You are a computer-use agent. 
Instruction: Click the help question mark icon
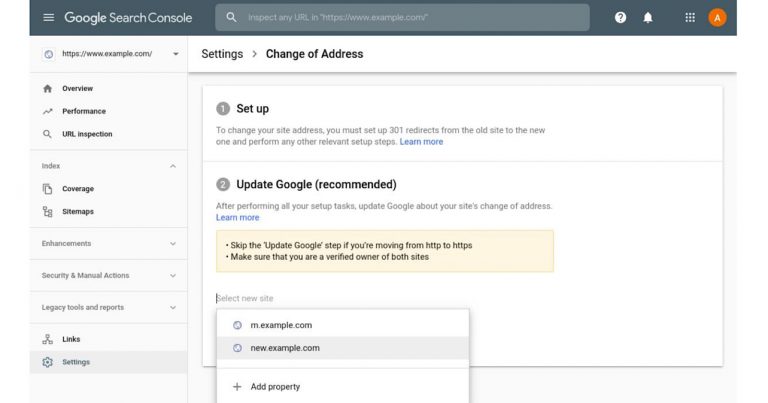pos(620,18)
